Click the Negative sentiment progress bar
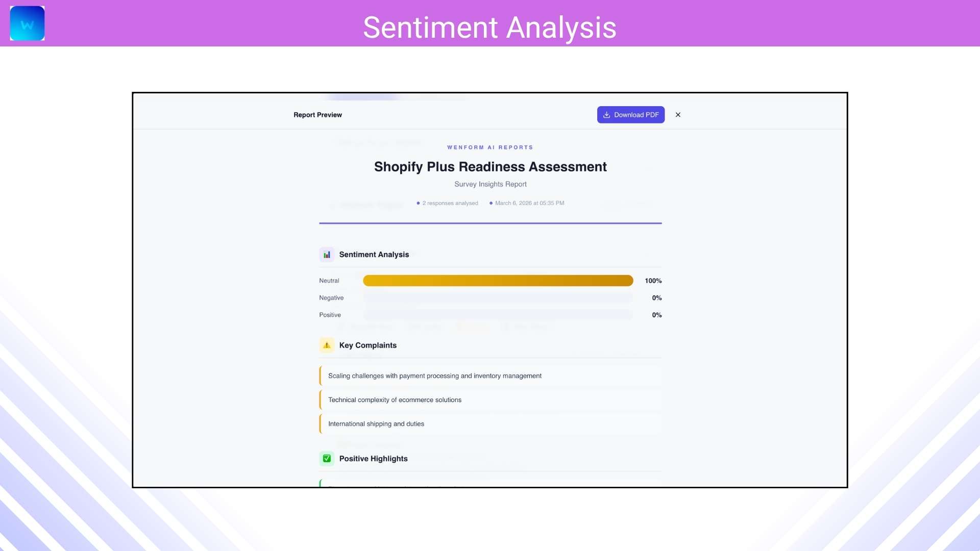 pyautogui.click(x=498, y=298)
